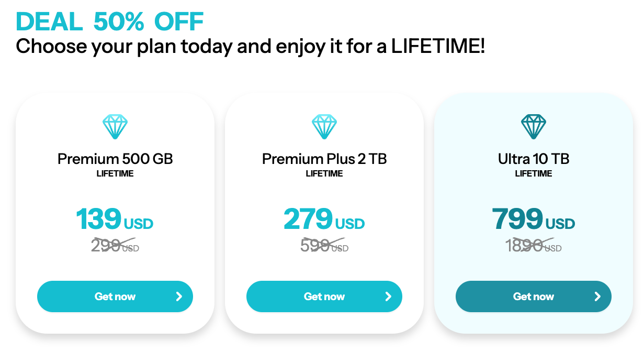Click the arrow on the Ultra 10 TB button

tap(597, 296)
